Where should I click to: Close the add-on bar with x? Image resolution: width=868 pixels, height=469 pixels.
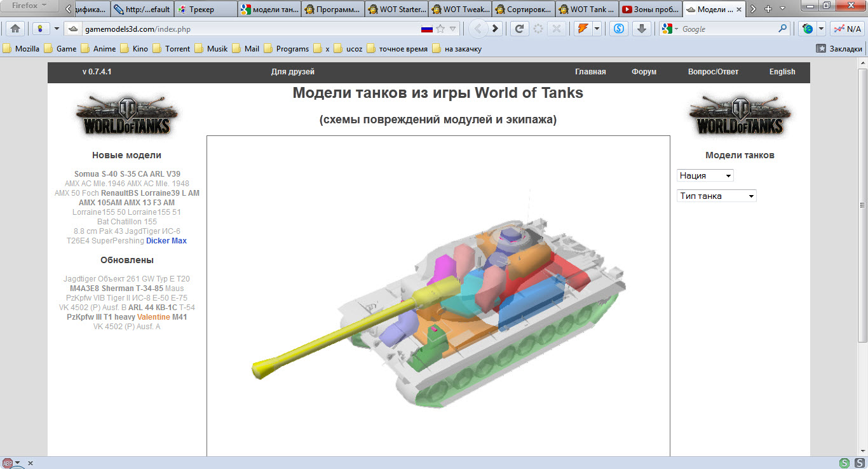[30, 463]
